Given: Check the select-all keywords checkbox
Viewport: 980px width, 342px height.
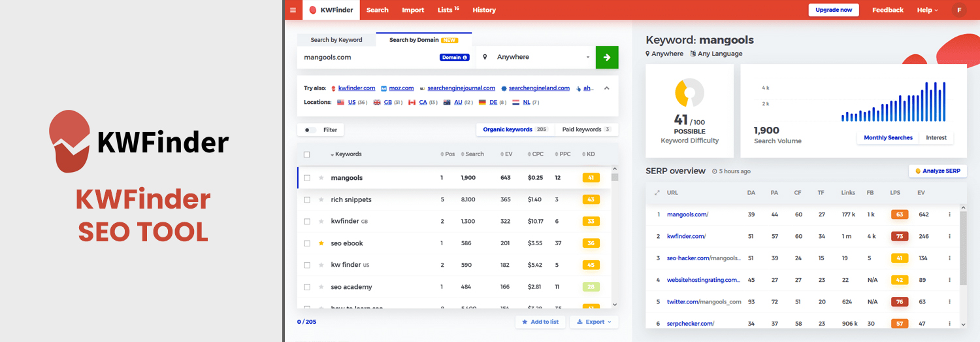Looking at the screenshot, I should click(x=307, y=154).
